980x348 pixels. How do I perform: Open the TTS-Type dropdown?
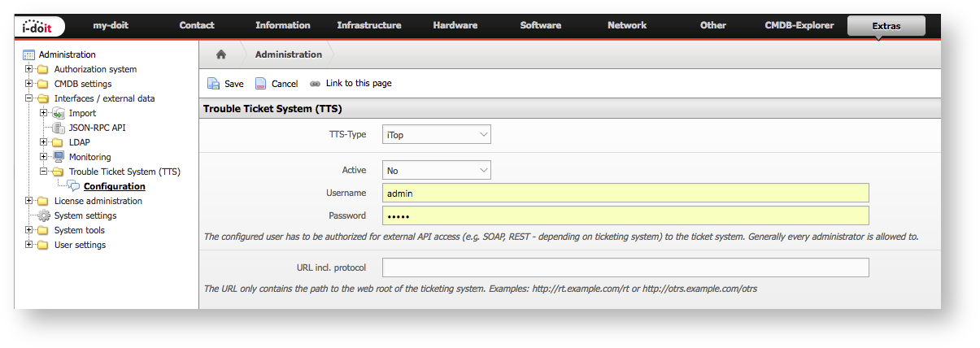pos(437,134)
